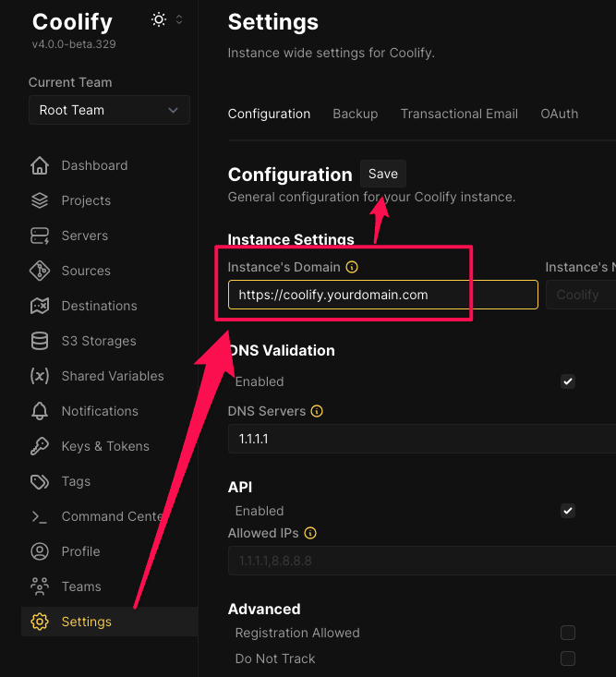The height and width of the screenshot is (677, 616).
Task: Open Dashboard from the sidebar
Action: 94,166
